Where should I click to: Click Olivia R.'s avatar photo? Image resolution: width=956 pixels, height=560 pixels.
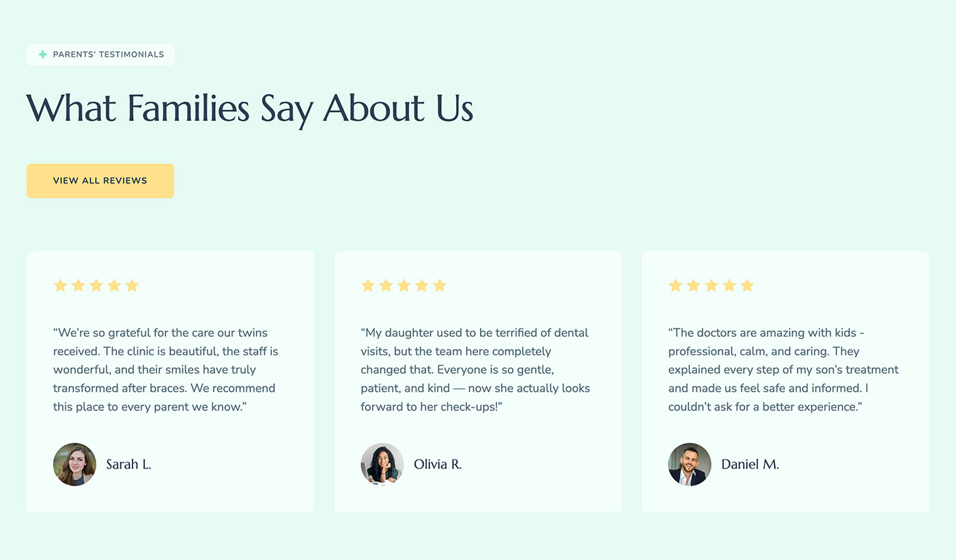(382, 464)
